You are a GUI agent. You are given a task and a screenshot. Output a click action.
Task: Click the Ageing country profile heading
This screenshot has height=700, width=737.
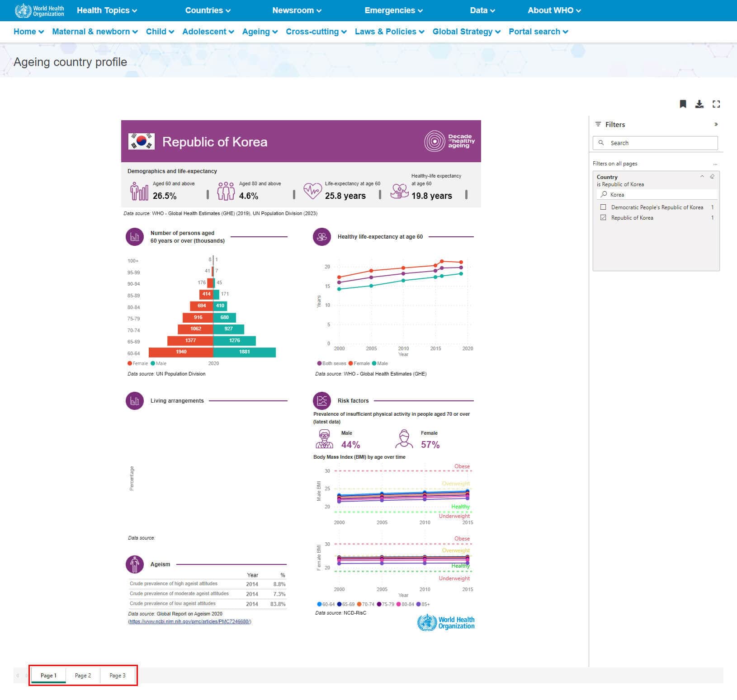coord(70,62)
